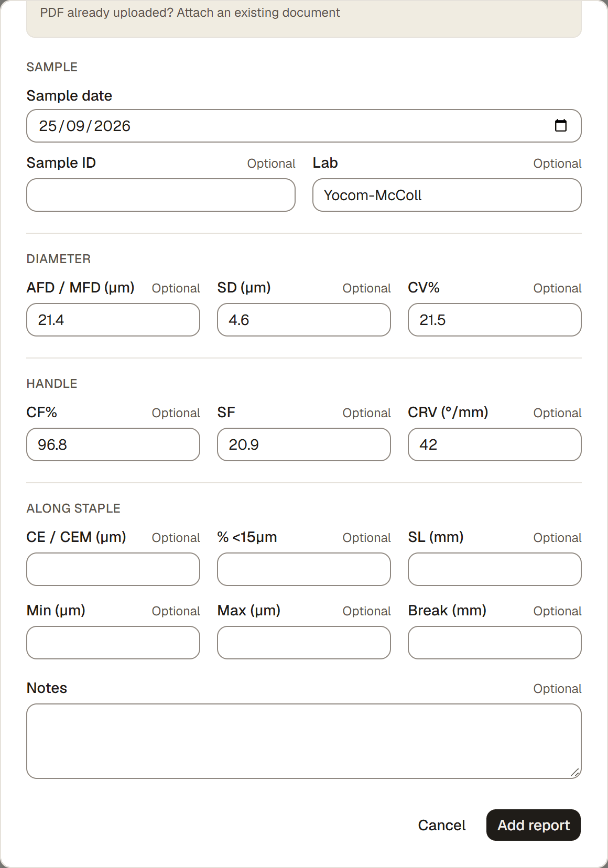Click the 'HANDLE' section heading
Screen dimensions: 608x868
point(52,384)
